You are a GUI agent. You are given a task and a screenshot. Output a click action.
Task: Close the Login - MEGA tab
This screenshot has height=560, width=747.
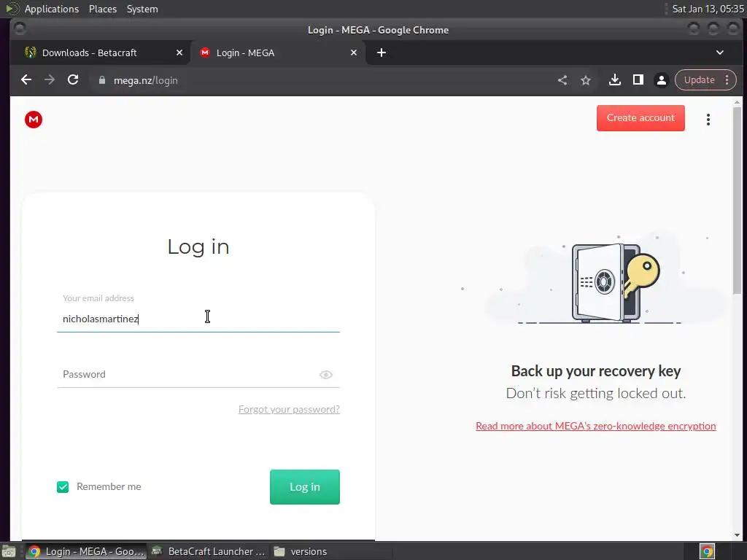click(354, 52)
